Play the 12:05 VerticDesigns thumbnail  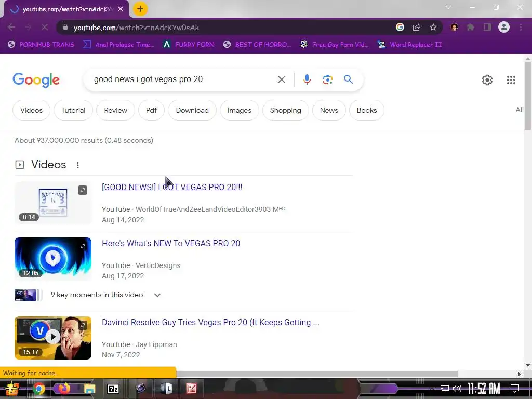(x=53, y=259)
